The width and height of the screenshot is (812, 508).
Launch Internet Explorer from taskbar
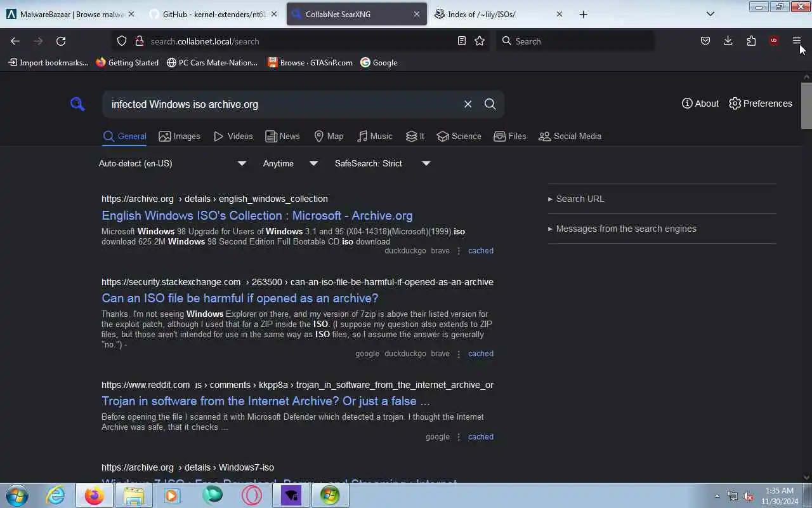[x=56, y=495]
